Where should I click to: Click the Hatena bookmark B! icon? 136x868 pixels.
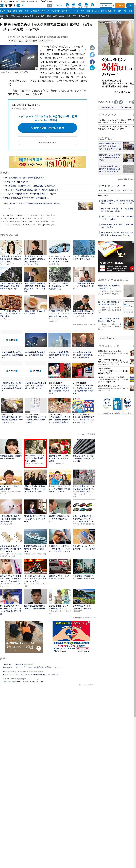92,68
